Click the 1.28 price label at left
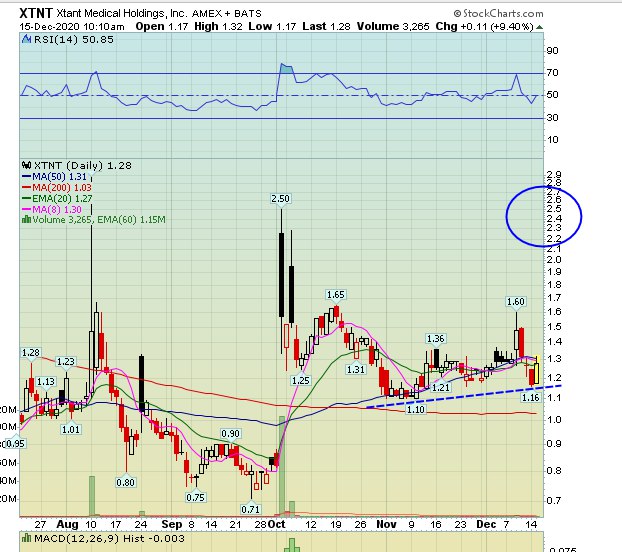Screen dimensions: 622x552 coord(31,353)
